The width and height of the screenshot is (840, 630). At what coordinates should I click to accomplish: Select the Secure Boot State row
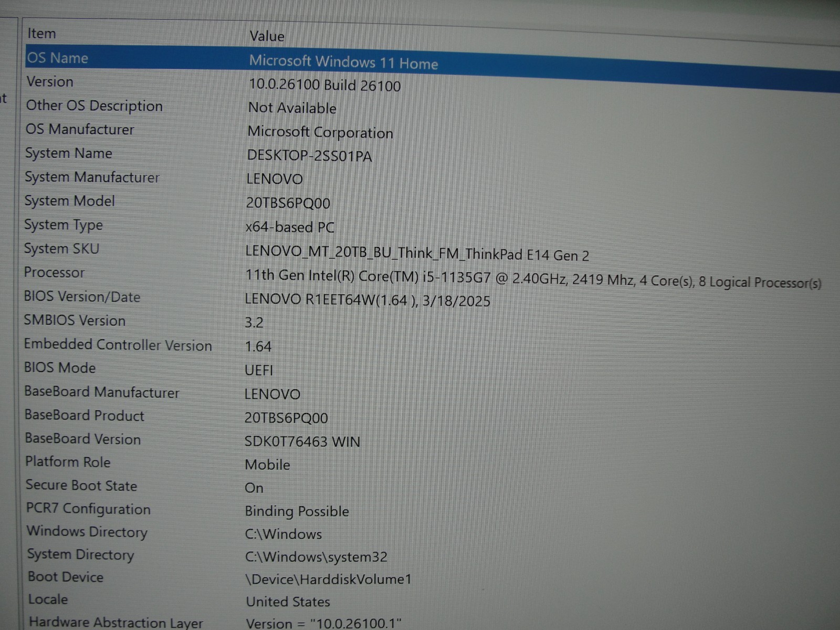(x=81, y=486)
